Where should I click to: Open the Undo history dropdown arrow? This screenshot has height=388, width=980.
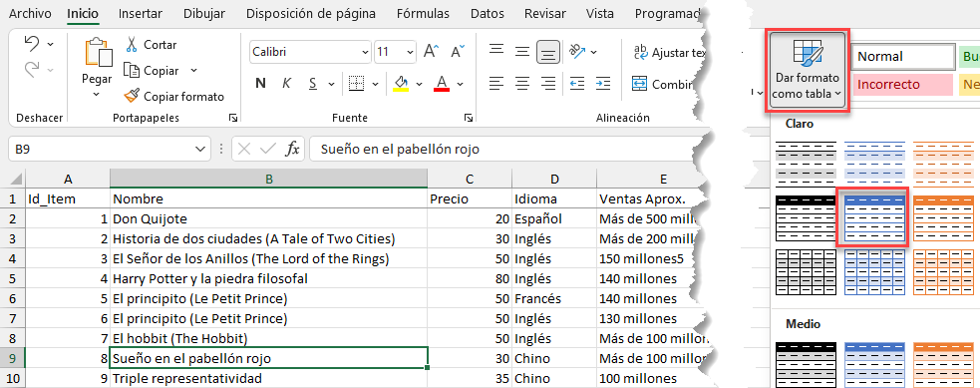[x=51, y=44]
